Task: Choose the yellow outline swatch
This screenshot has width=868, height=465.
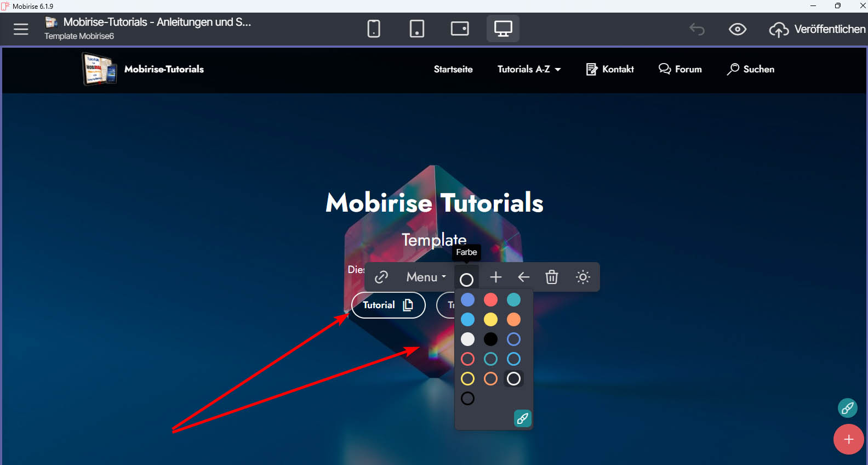Action: click(x=467, y=378)
